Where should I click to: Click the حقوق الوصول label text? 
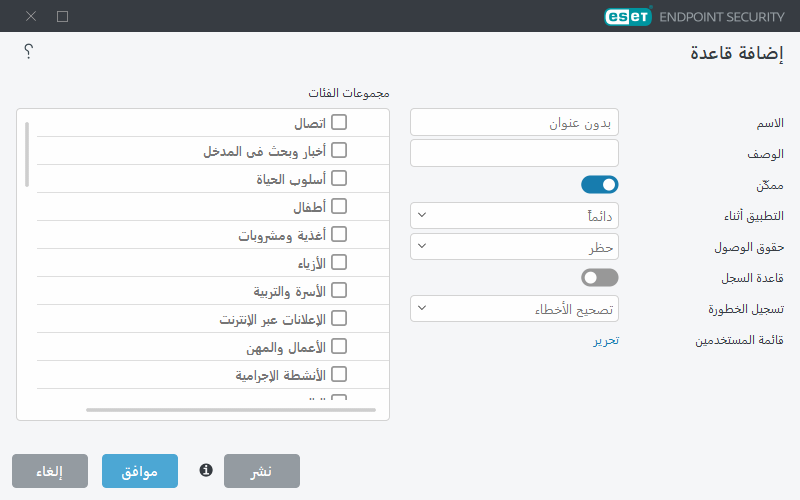[x=749, y=247]
